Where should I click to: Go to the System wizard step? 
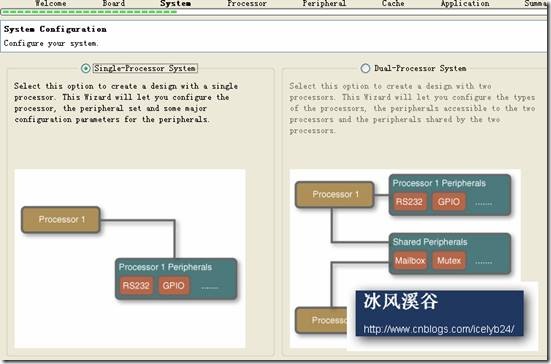(x=176, y=4)
